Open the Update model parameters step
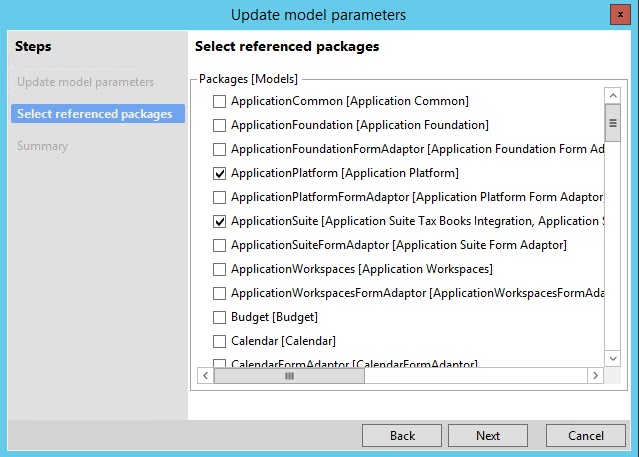Viewport: 639px width, 457px height. (86, 82)
